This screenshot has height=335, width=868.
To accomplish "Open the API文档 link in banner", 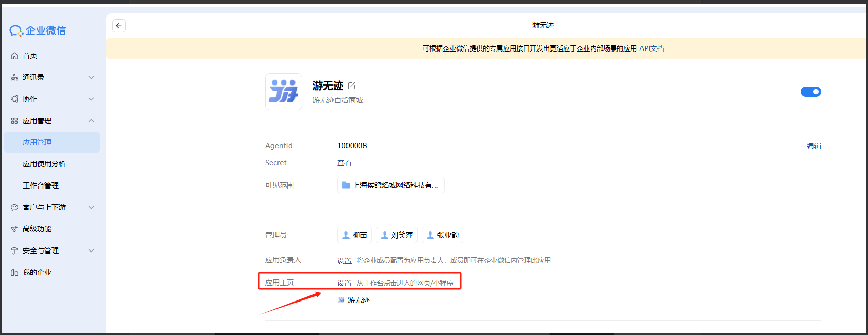I will tap(651, 48).
